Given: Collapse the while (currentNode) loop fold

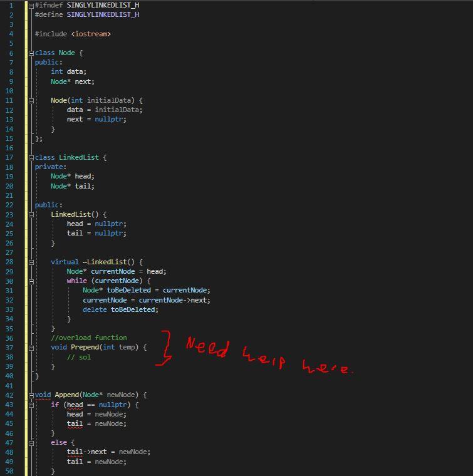Looking at the screenshot, I should (x=31, y=281).
